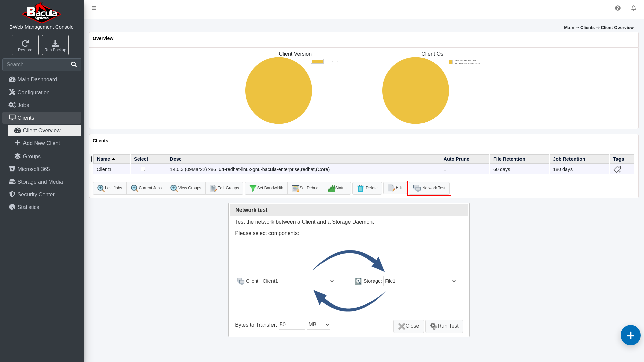Viewport: 644px width, 362px height.
Task: Click the Status button
Action: tap(337, 188)
